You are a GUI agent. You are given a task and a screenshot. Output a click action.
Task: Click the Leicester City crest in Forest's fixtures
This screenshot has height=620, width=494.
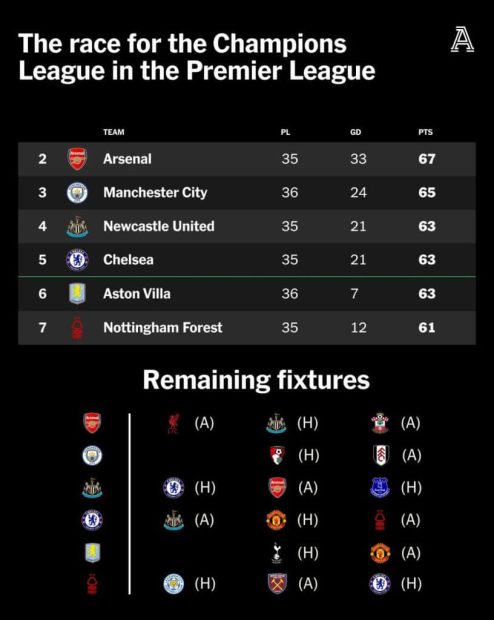tap(174, 584)
